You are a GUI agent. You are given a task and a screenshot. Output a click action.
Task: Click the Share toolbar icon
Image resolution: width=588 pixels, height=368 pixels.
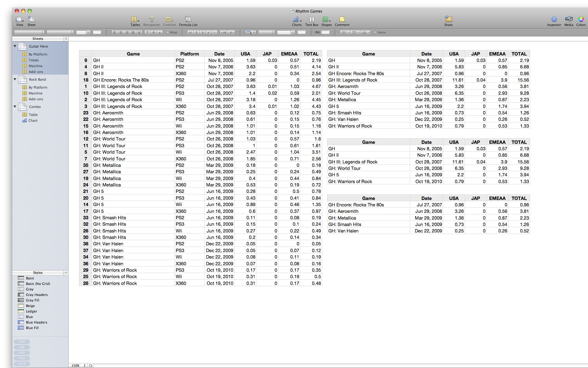tap(448, 21)
